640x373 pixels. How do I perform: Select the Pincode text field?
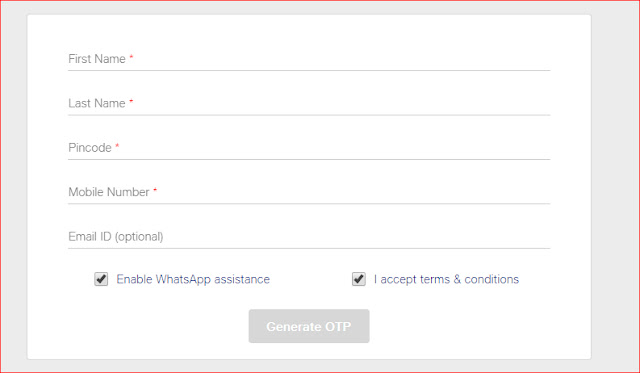pyautogui.click(x=309, y=148)
